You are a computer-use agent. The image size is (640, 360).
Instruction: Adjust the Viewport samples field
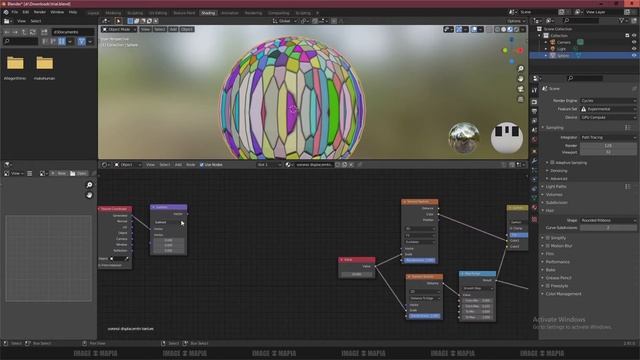(608, 152)
